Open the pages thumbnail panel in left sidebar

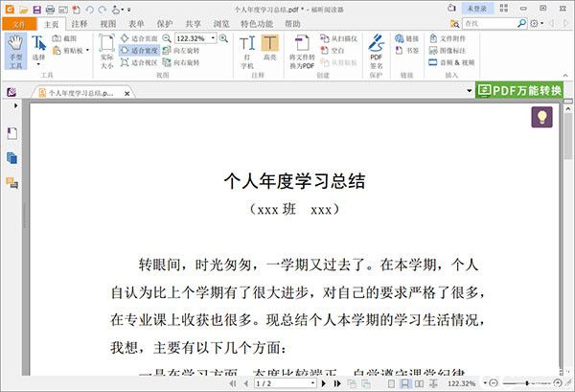[x=12, y=158]
